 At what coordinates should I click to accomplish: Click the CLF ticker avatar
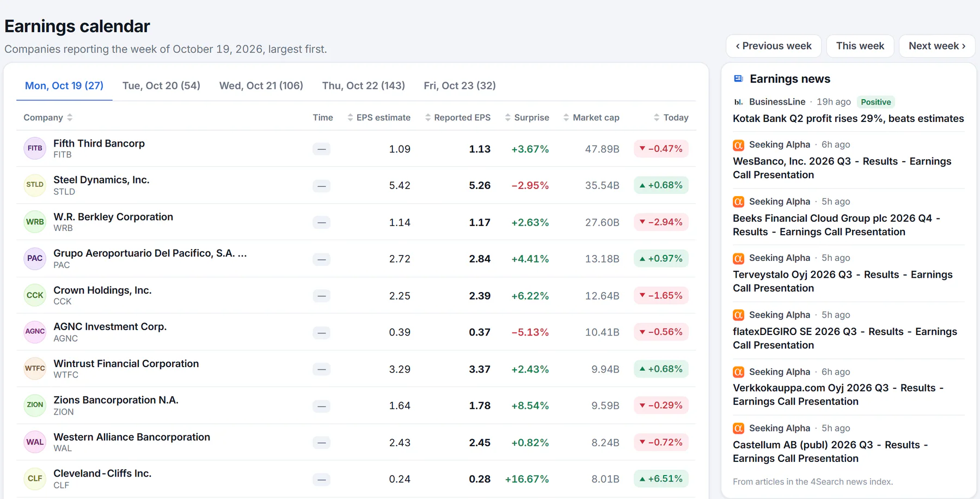(35, 478)
